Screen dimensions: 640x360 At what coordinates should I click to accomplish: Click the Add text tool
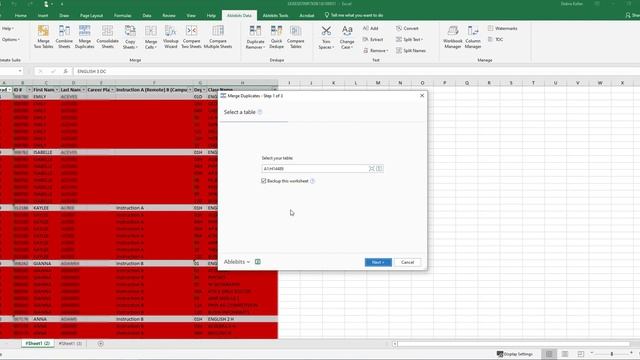point(371,28)
